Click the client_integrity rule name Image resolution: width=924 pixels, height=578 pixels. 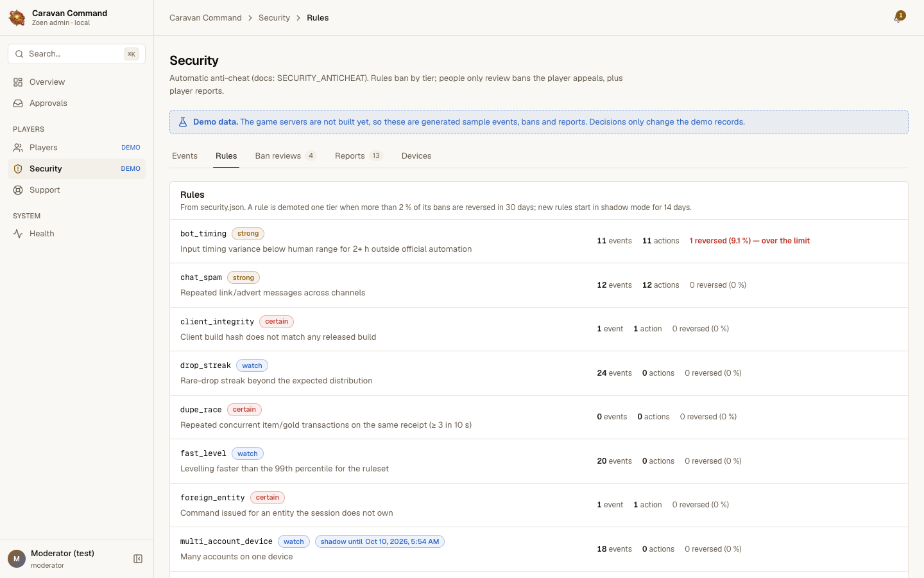pyautogui.click(x=217, y=322)
